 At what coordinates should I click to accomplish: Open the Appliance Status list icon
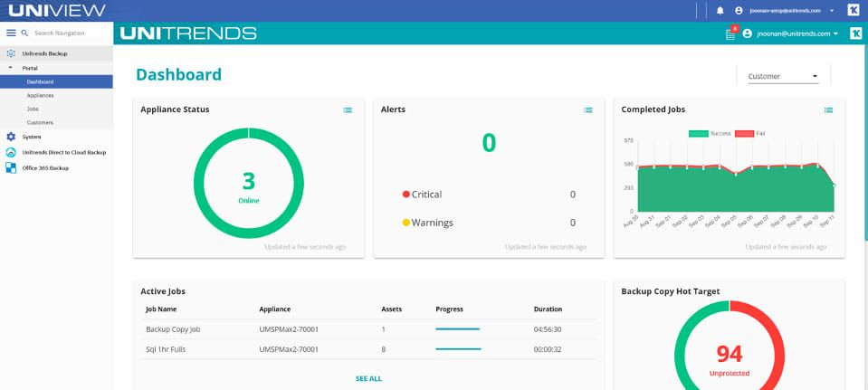pos(348,110)
